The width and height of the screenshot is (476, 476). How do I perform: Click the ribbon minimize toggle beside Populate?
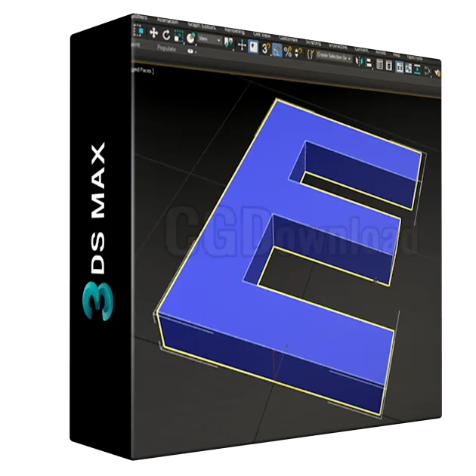click(x=191, y=51)
